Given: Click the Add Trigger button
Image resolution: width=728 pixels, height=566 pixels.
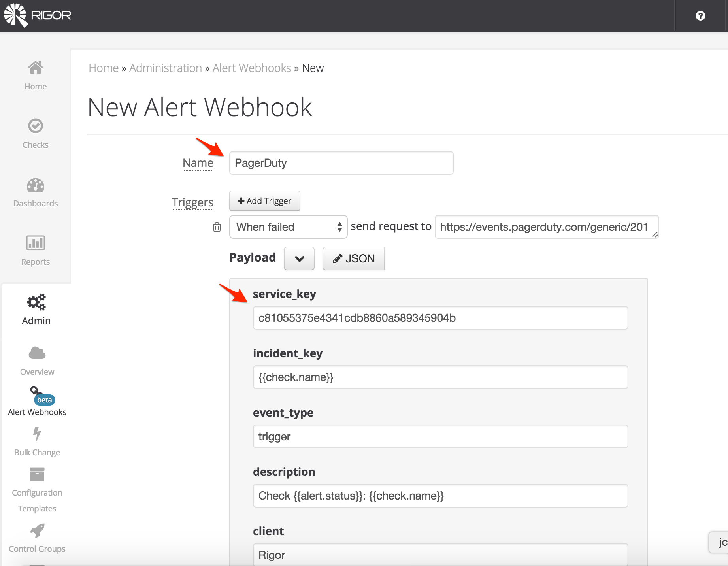Looking at the screenshot, I should tap(264, 201).
